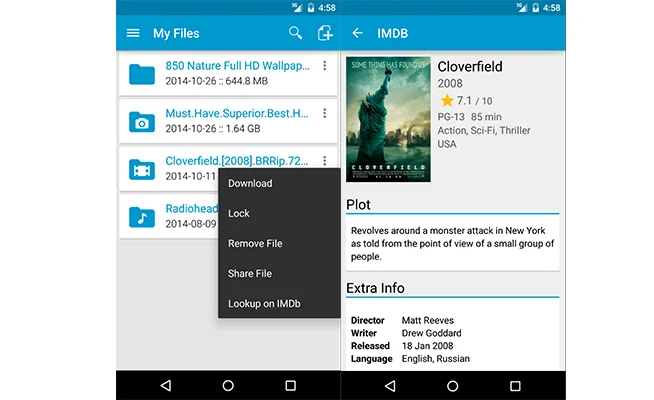
Task: Tap 2014-10-26 :: 644.8 MB details
Action: (x=216, y=81)
